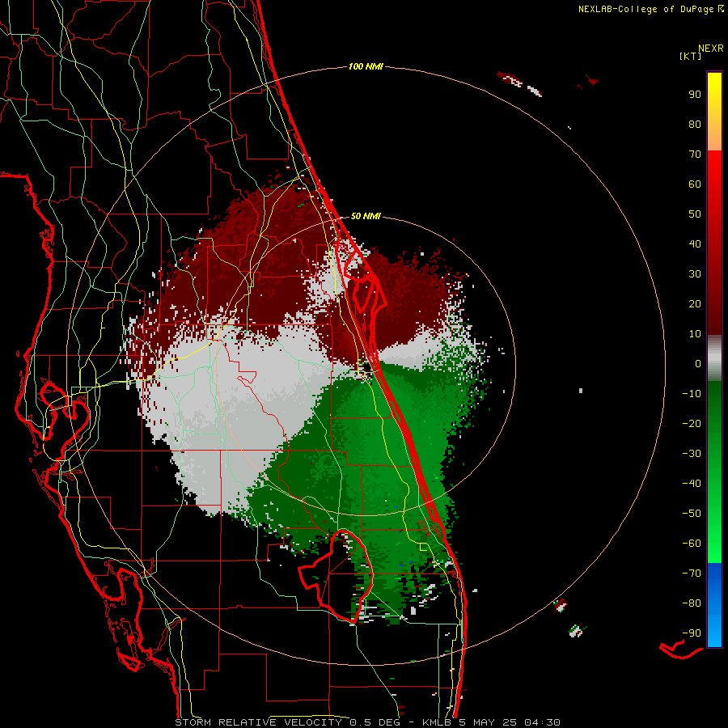Click the positive 80 scale value
This screenshot has width=728, height=728.
click(x=695, y=124)
